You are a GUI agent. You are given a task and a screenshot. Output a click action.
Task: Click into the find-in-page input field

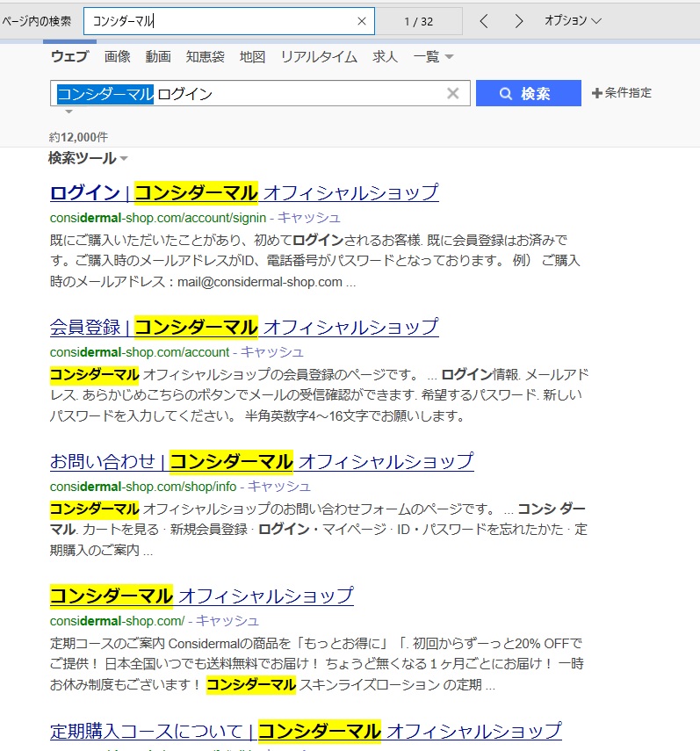[x=220, y=21]
